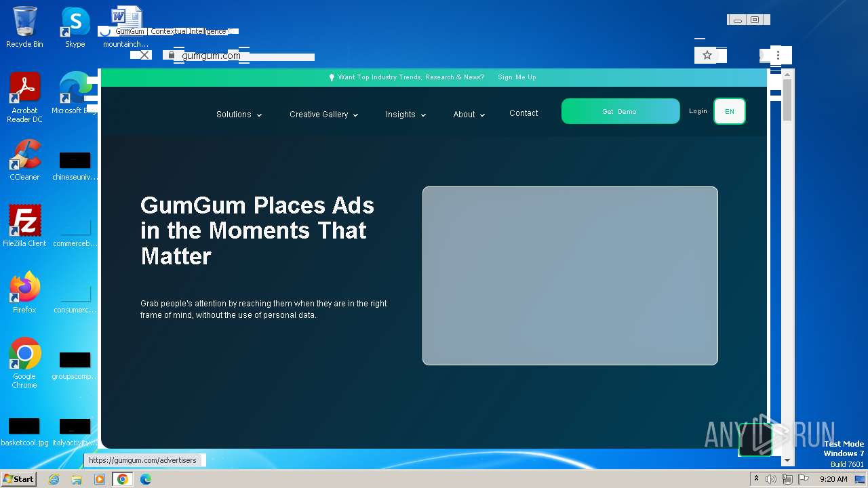Viewport: 868px width, 488px height.
Task: Stop loading the page with the X button
Action: [145, 55]
